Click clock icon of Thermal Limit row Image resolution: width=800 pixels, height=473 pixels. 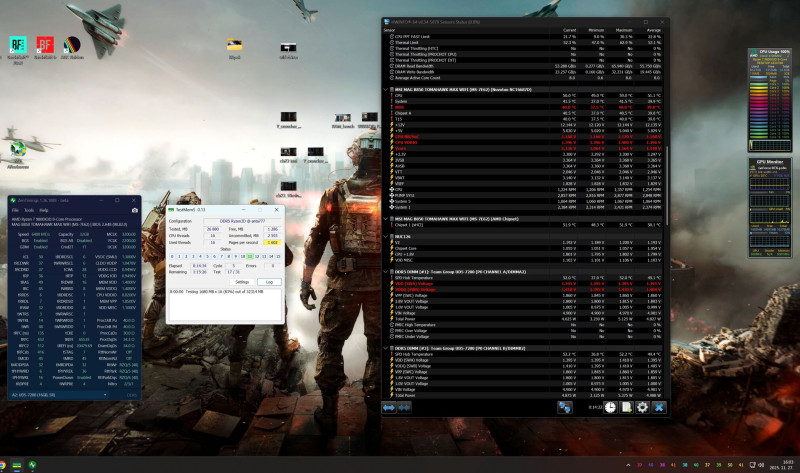pyautogui.click(x=392, y=43)
